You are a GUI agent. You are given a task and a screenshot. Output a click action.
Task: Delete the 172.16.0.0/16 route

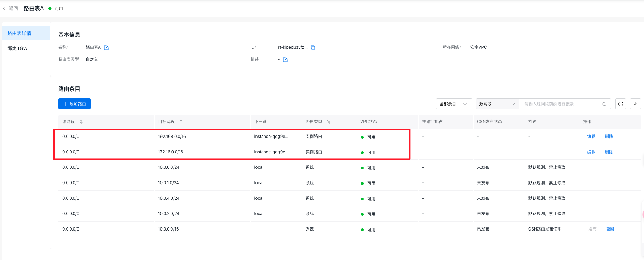click(x=609, y=152)
